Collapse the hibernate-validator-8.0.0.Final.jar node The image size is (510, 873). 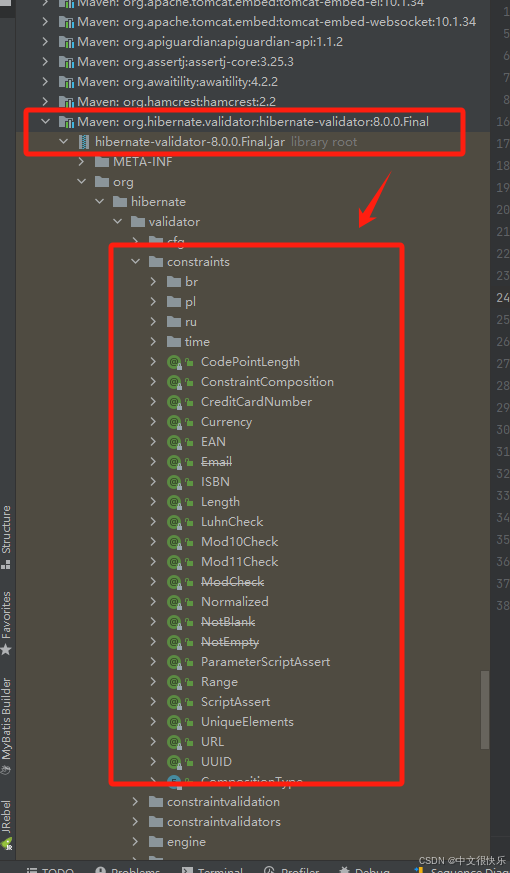click(63, 141)
